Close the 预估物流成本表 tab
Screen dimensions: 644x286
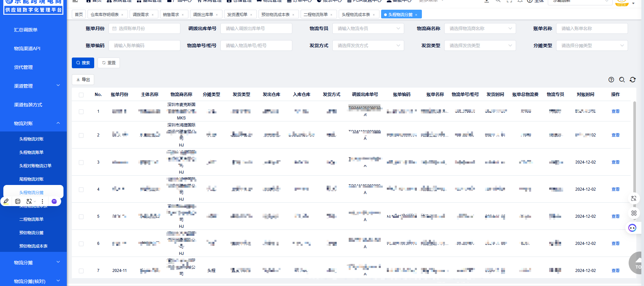(x=293, y=15)
